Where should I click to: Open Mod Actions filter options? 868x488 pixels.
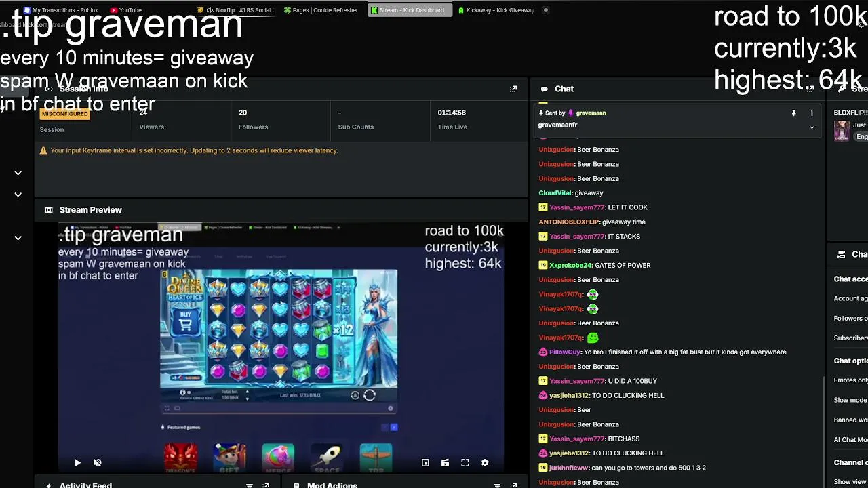[497, 485]
